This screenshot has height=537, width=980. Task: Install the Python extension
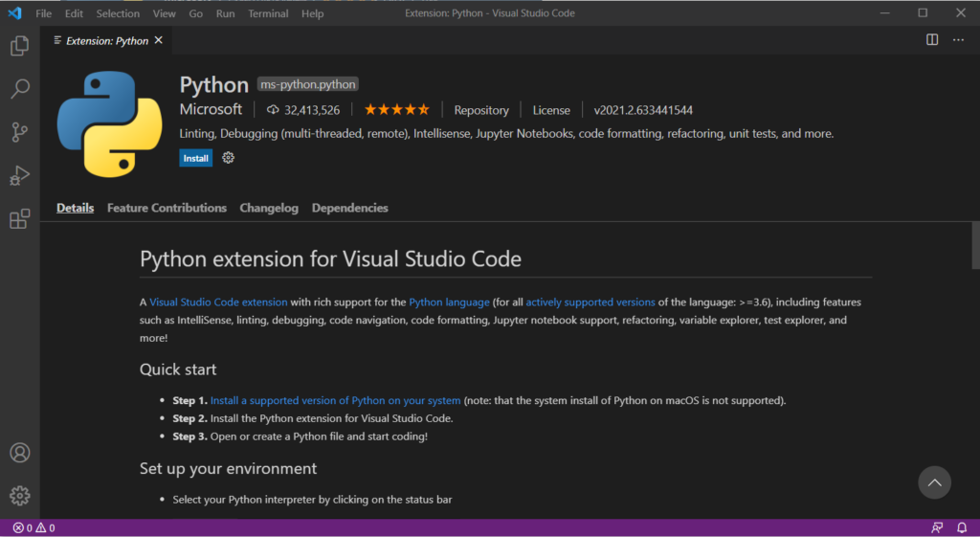[x=196, y=158]
